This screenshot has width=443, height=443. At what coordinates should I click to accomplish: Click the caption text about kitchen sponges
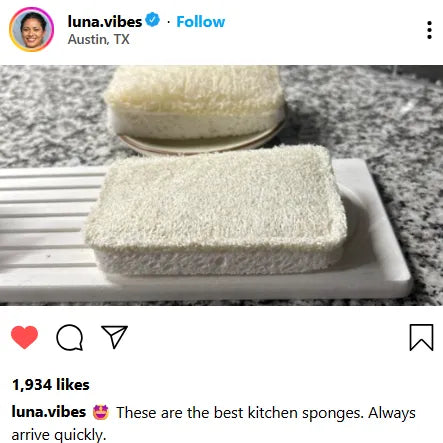pos(213,423)
